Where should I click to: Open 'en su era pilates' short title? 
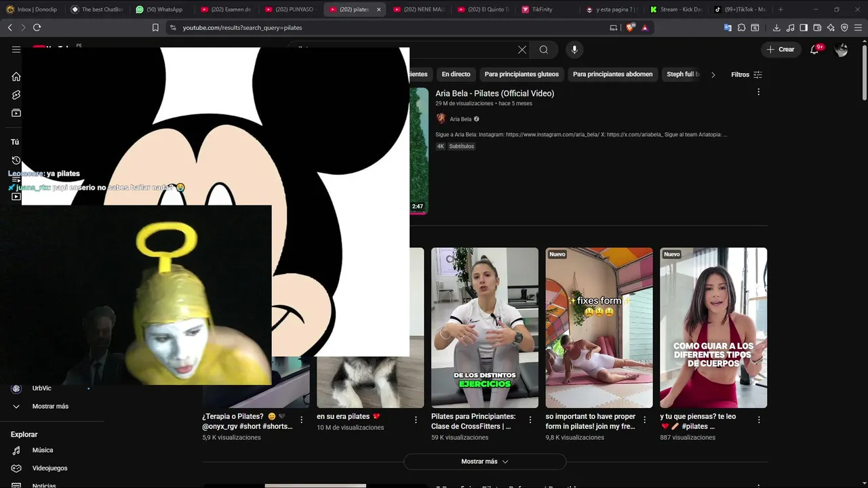(349, 417)
